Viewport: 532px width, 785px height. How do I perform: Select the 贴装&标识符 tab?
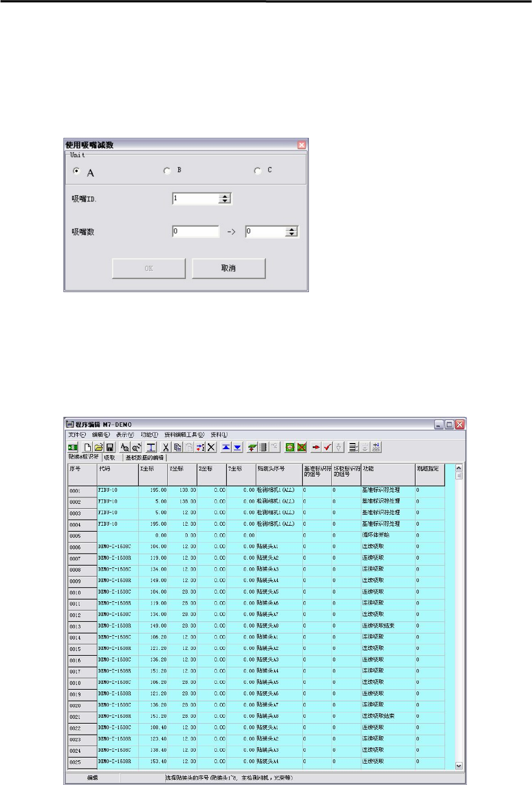[84, 457]
